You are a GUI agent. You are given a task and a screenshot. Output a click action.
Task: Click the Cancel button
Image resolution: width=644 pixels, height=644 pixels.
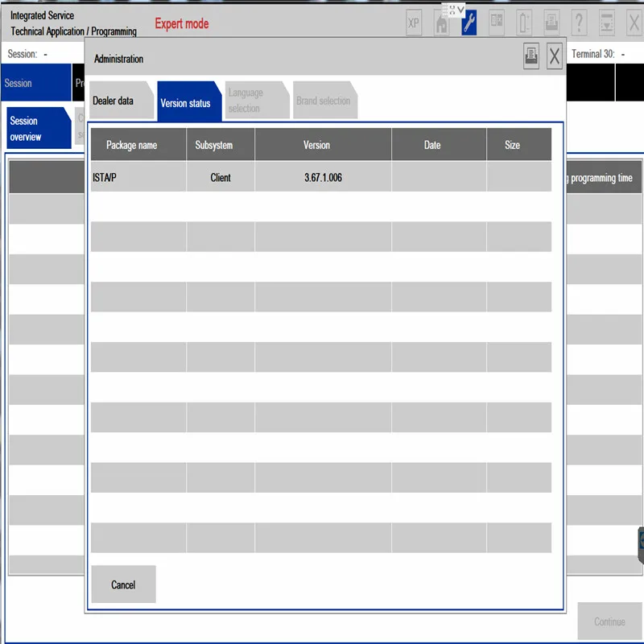(123, 584)
